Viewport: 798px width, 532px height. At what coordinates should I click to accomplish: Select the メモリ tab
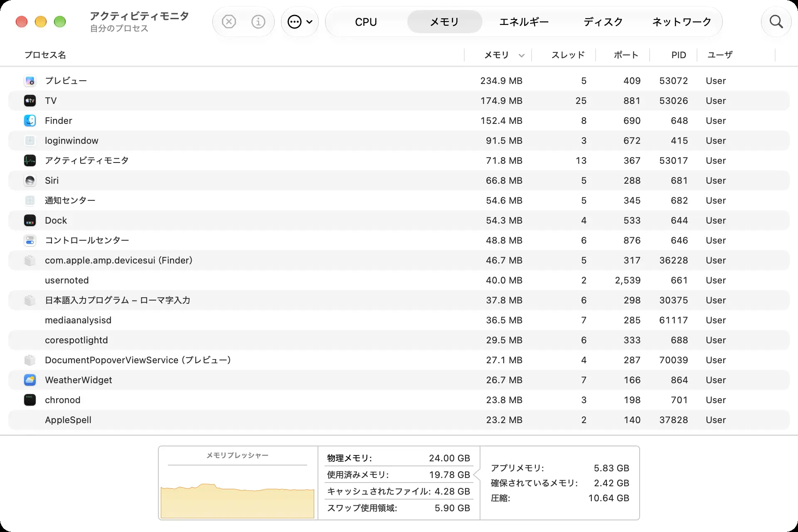coord(445,22)
